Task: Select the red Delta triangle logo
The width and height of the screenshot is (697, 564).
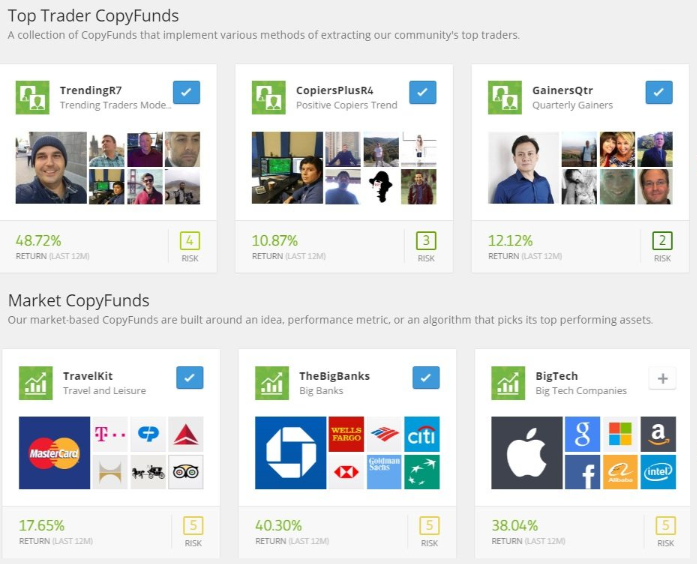Action: pyautogui.click(x=186, y=434)
